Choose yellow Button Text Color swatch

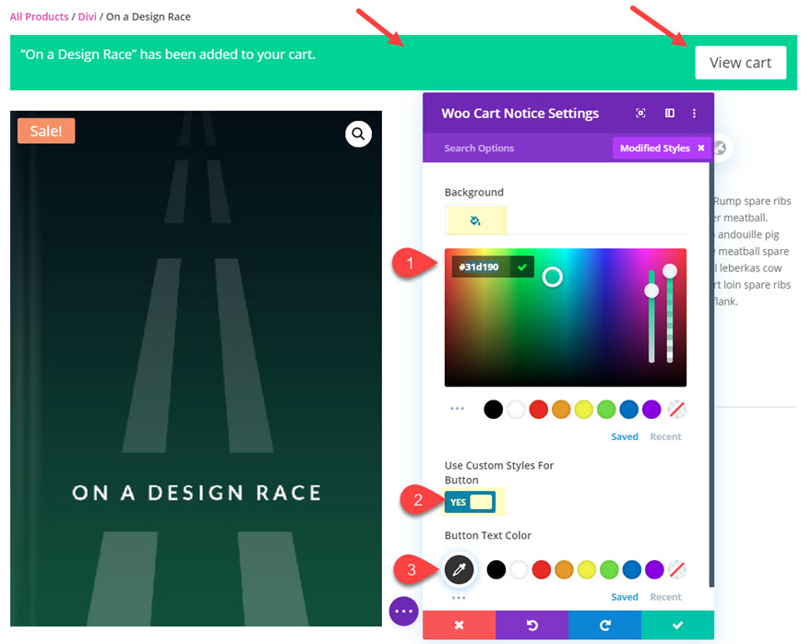[x=587, y=569]
